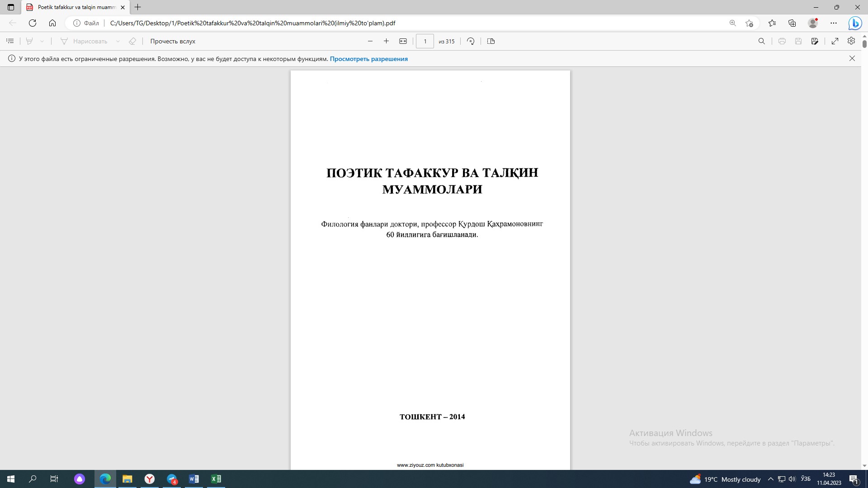Open the Collections panel

tap(792, 23)
